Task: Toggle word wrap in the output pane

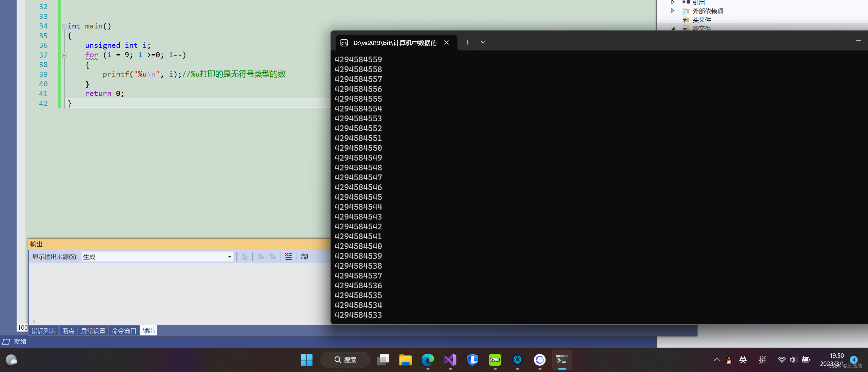Action: [x=304, y=256]
